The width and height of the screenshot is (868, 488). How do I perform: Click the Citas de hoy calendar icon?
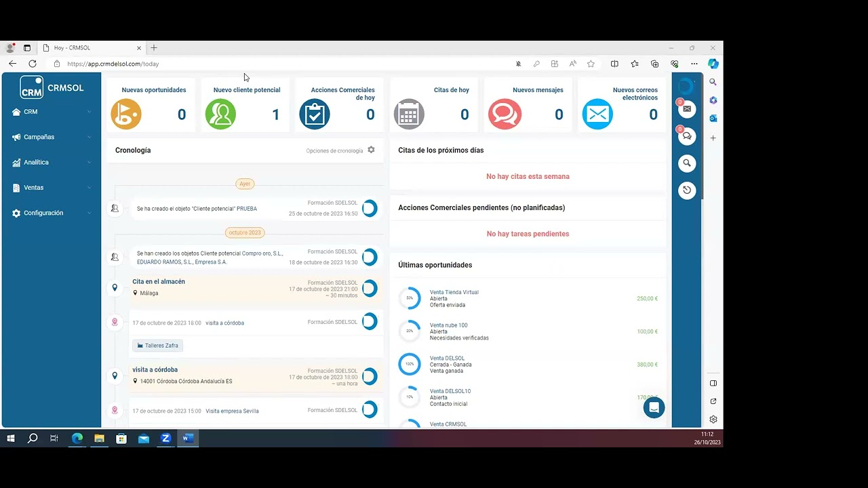[409, 114]
